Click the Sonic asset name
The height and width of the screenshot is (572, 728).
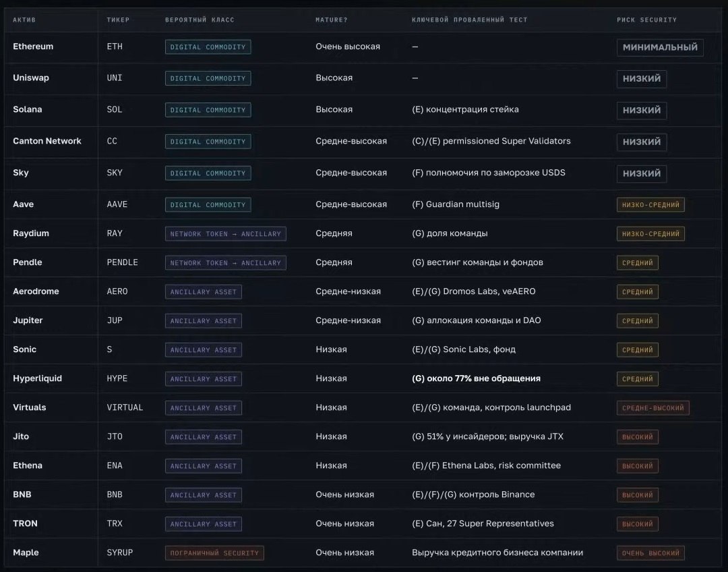click(25, 349)
